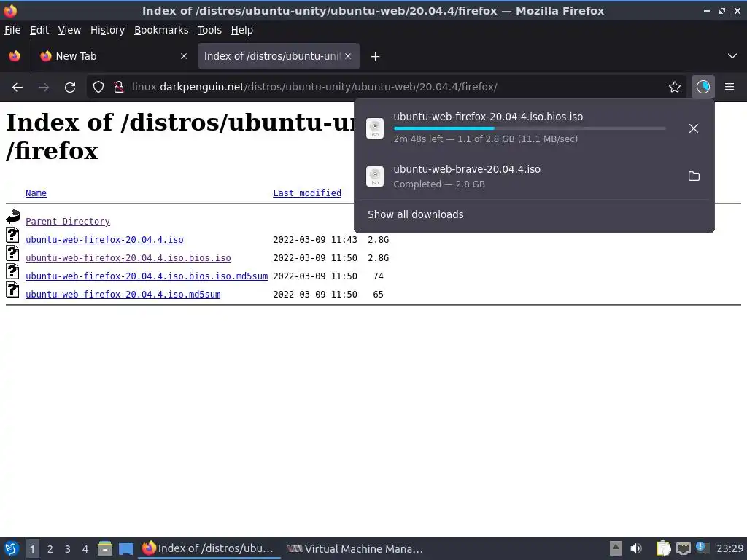Open the clipboard manager tray icon
Screen dimensions: 747x560
click(663, 548)
